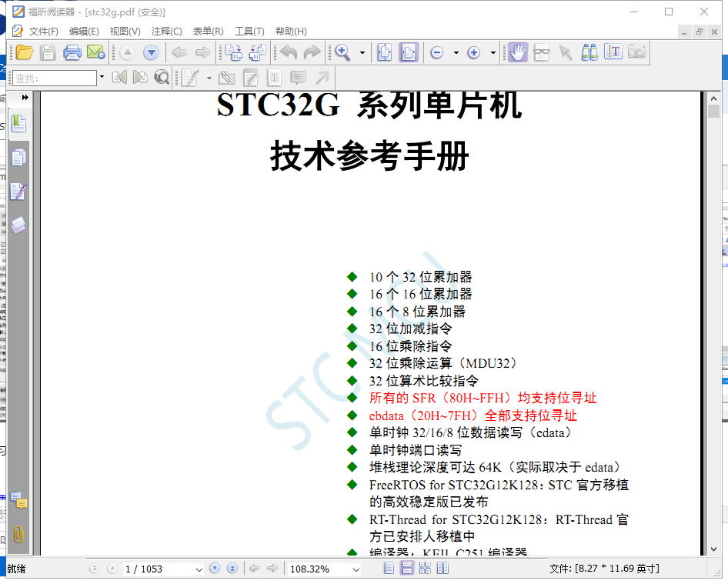Click the attach file paperclip toolbar icon
Screen dimensions: 728x584
226,78
